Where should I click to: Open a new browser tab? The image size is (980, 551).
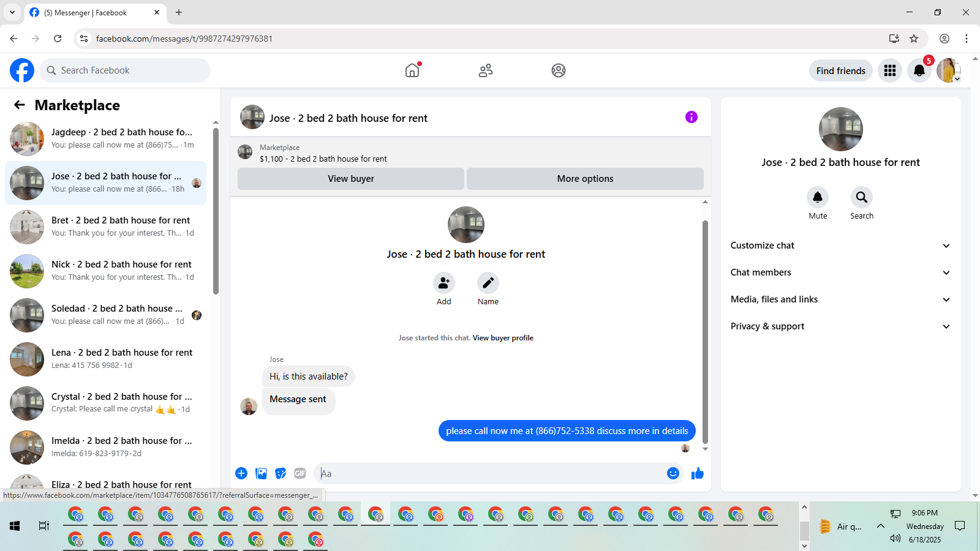coord(179,12)
